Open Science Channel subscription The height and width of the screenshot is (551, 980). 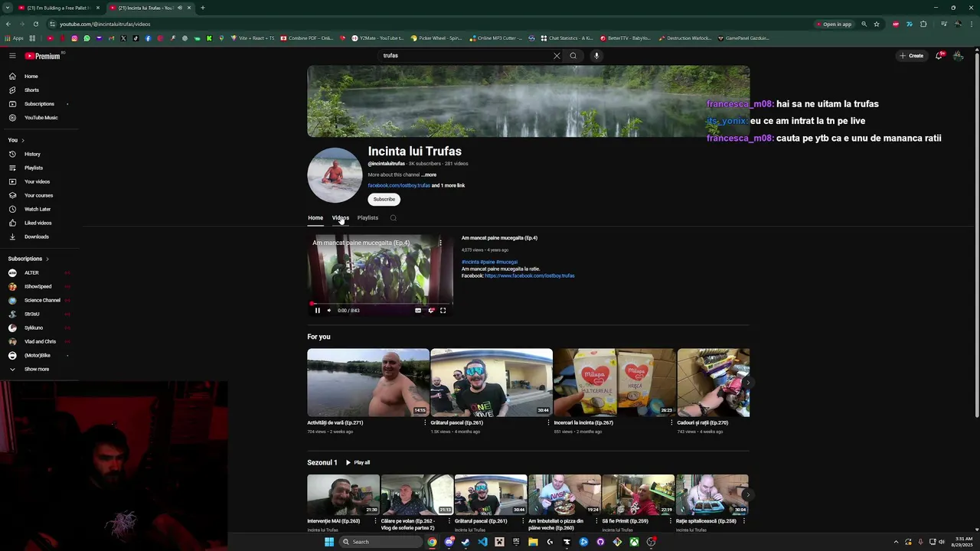click(x=42, y=300)
